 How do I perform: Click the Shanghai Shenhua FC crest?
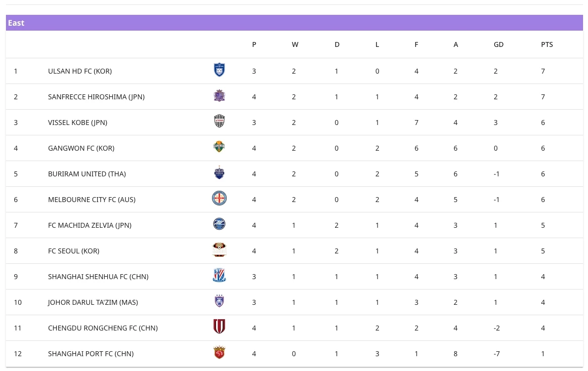[x=219, y=276]
